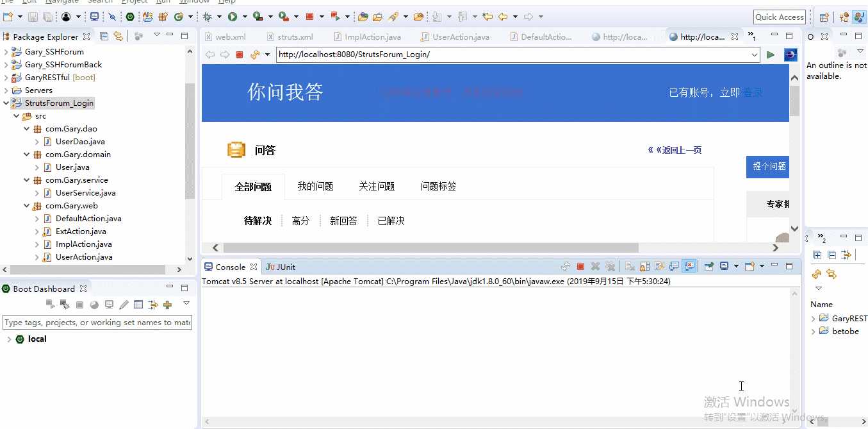Terminate the server with Console red square

[x=580, y=266]
